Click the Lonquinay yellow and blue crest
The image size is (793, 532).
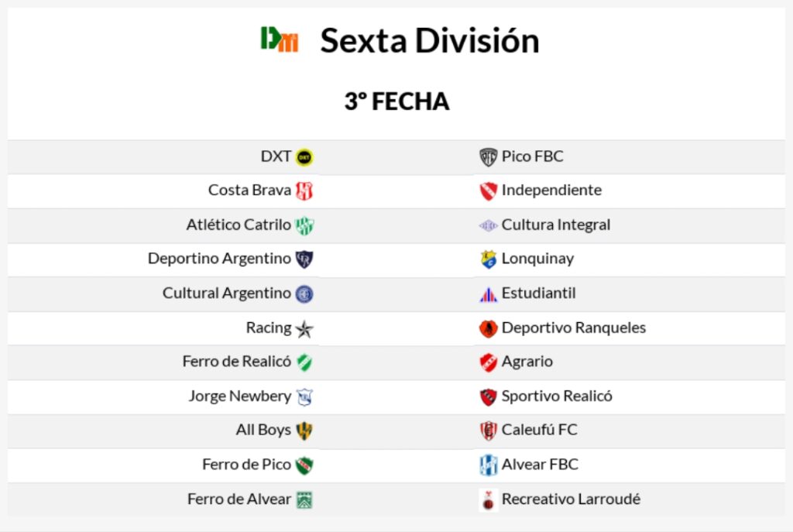point(488,259)
